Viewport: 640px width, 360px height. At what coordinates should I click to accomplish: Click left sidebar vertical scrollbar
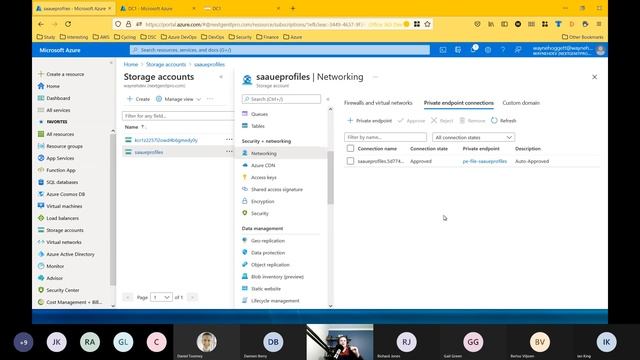point(113,209)
